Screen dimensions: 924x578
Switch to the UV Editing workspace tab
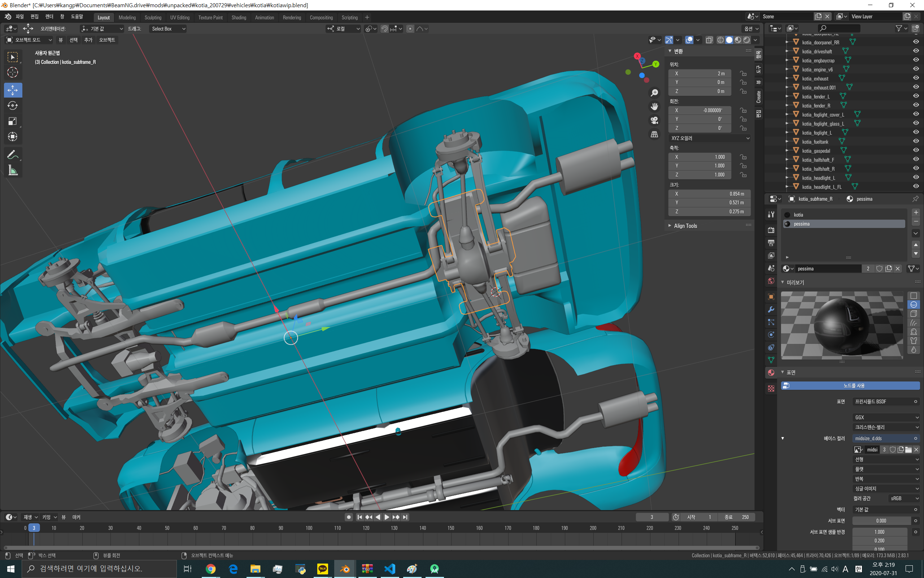tap(180, 18)
